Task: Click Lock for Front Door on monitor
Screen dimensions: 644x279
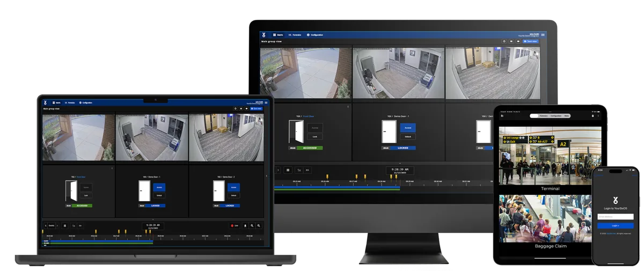Action: (x=315, y=137)
